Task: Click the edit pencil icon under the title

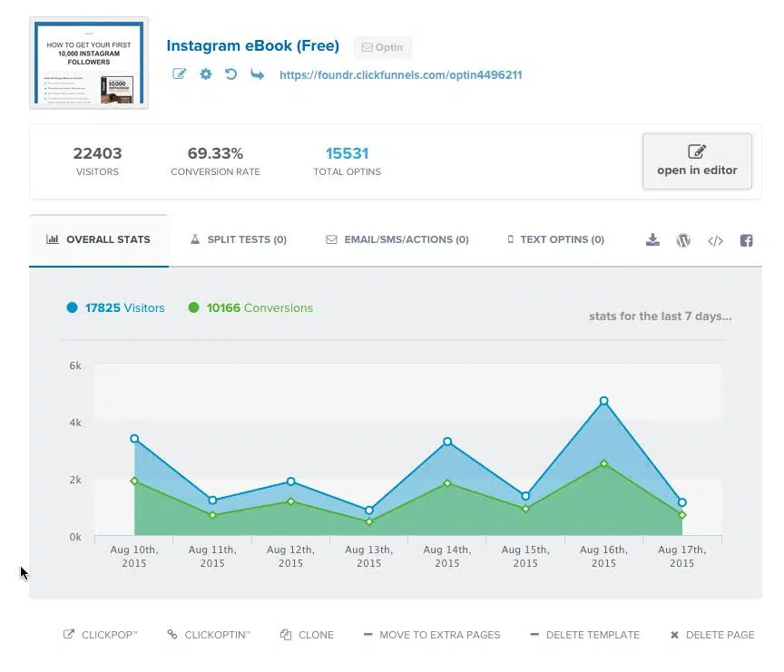Action: click(179, 74)
